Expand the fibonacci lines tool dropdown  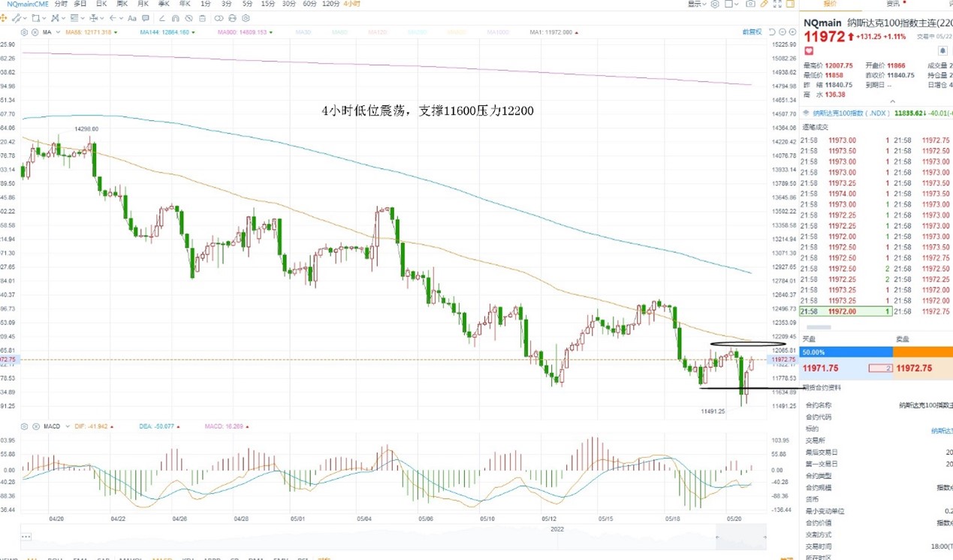click(83, 18)
